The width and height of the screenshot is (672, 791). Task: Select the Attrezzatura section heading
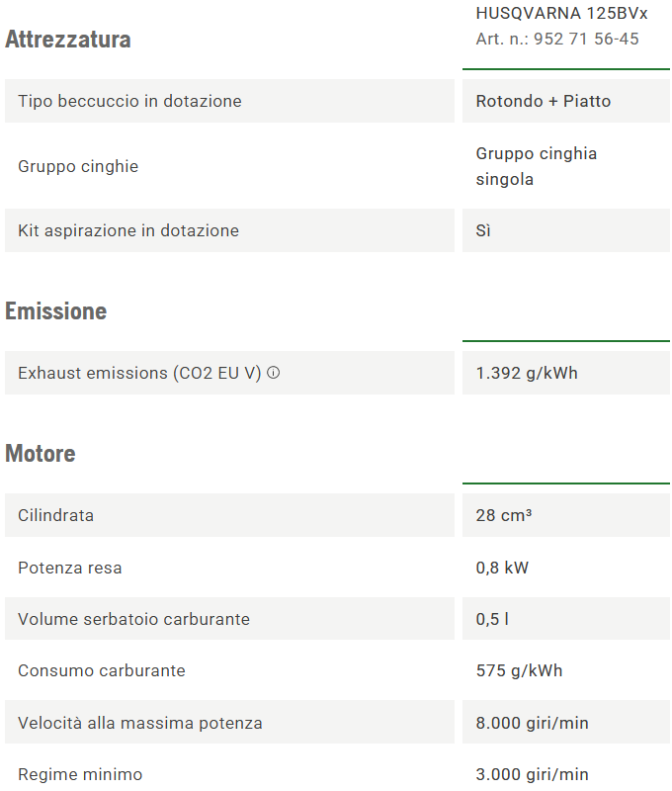point(68,40)
